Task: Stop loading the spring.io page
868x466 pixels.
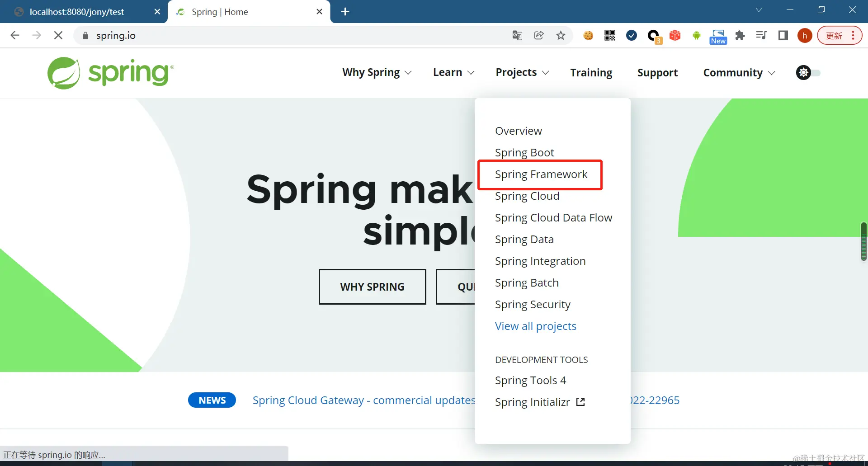Action: point(58,35)
